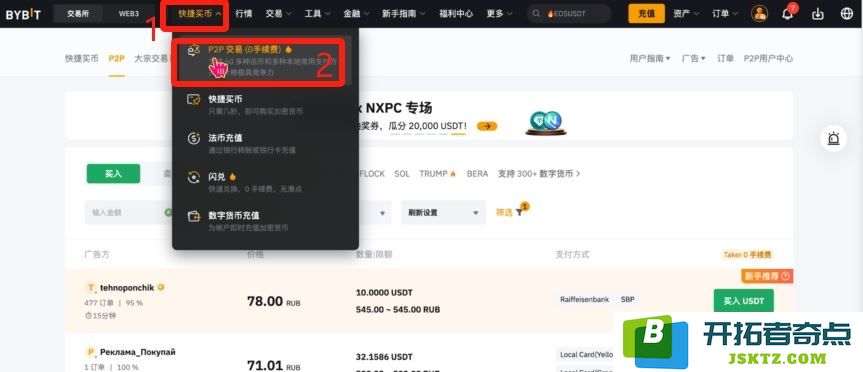Select the P2P tab
The height and width of the screenshot is (372, 863).
point(116,58)
